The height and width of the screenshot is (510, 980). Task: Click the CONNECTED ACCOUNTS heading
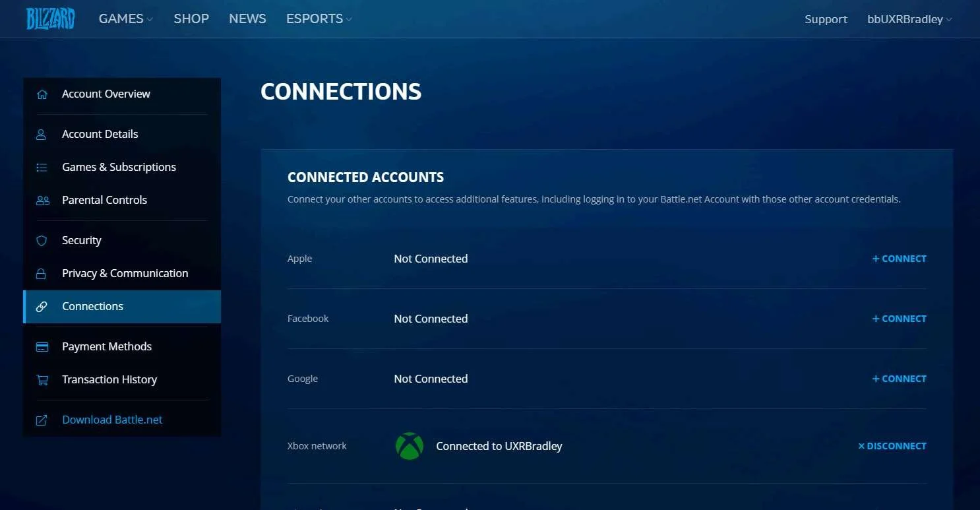366,177
